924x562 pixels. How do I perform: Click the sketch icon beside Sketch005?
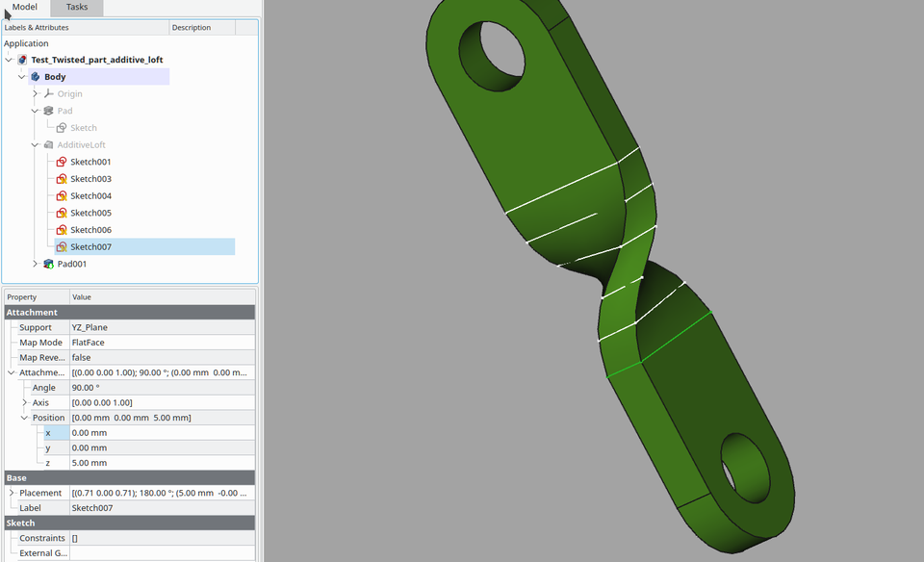coord(61,213)
